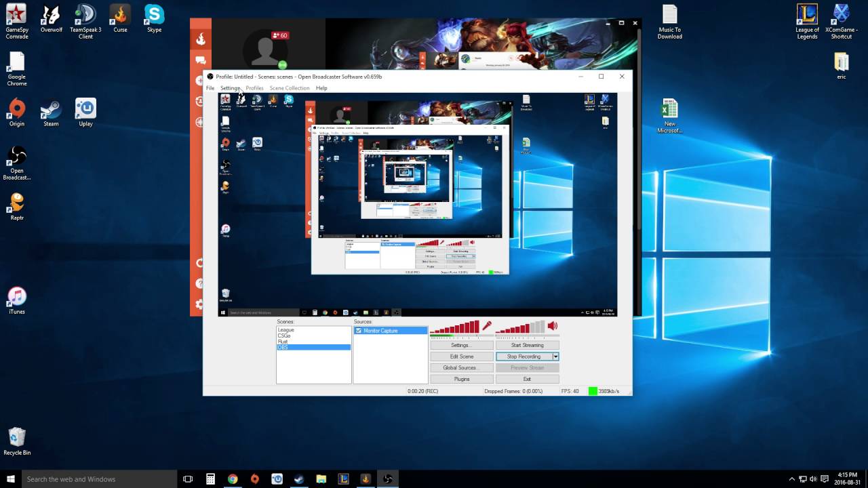868x488 pixels.
Task: Show hidden system tray icons
Action: [791, 479]
